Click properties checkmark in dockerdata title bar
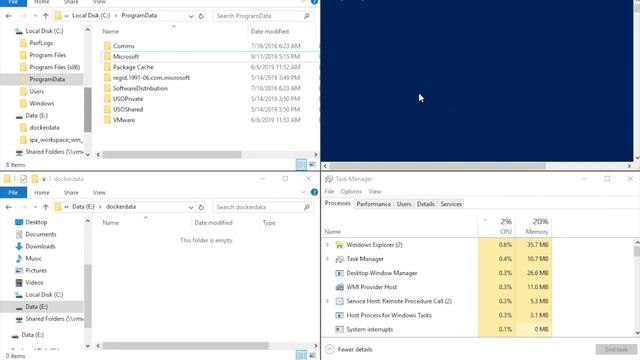 23,179
